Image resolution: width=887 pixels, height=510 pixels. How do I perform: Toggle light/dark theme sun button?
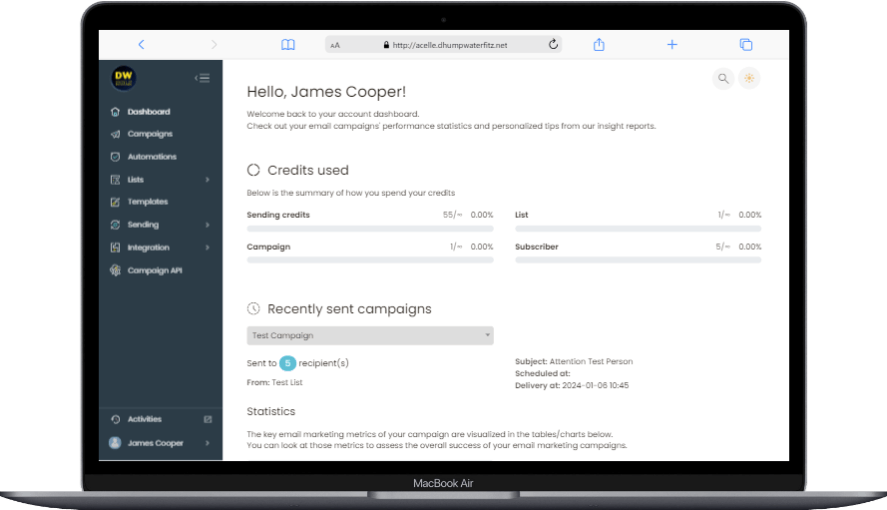click(x=749, y=78)
